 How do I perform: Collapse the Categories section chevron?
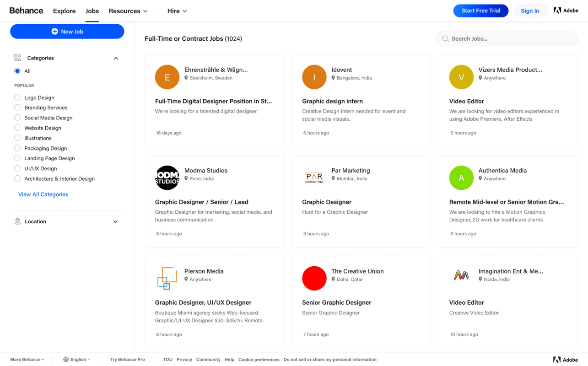click(116, 58)
